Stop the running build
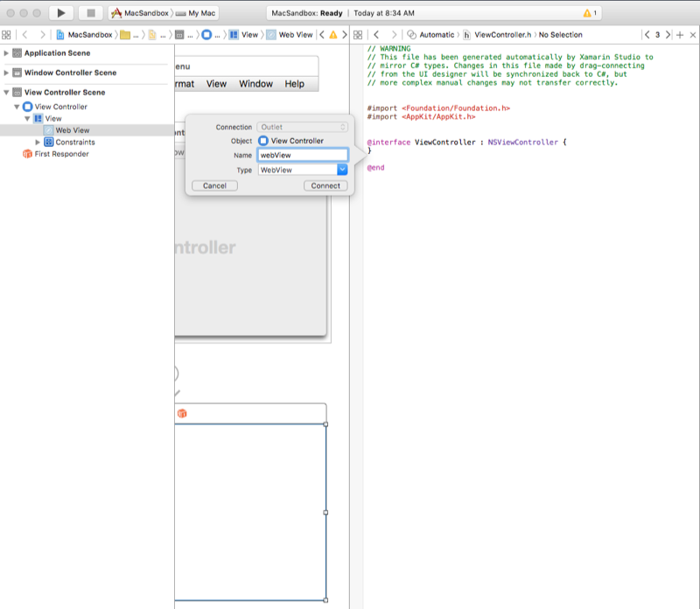Image resolution: width=700 pixels, height=609 pixels. 91,13
